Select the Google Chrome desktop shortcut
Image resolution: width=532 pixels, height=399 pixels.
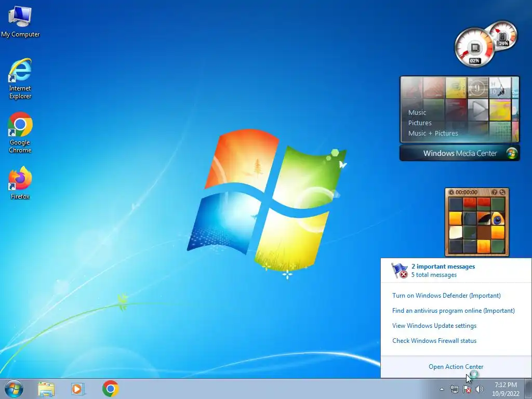[20, 132]
